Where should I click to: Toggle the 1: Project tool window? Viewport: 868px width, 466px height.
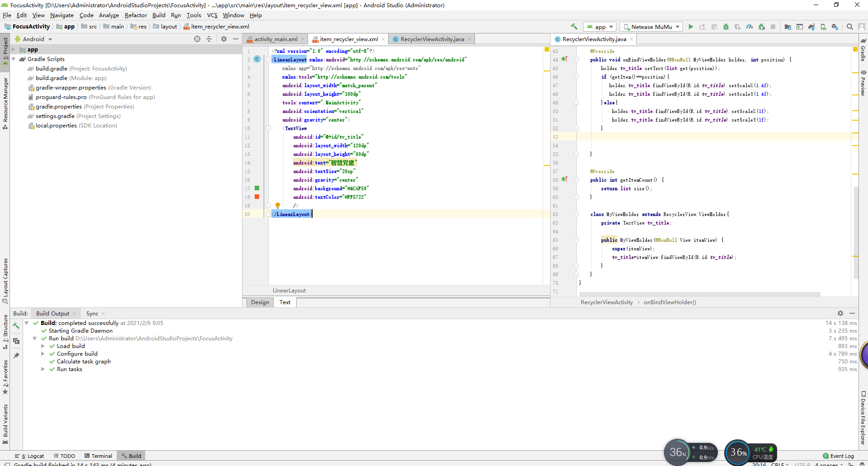5,52
